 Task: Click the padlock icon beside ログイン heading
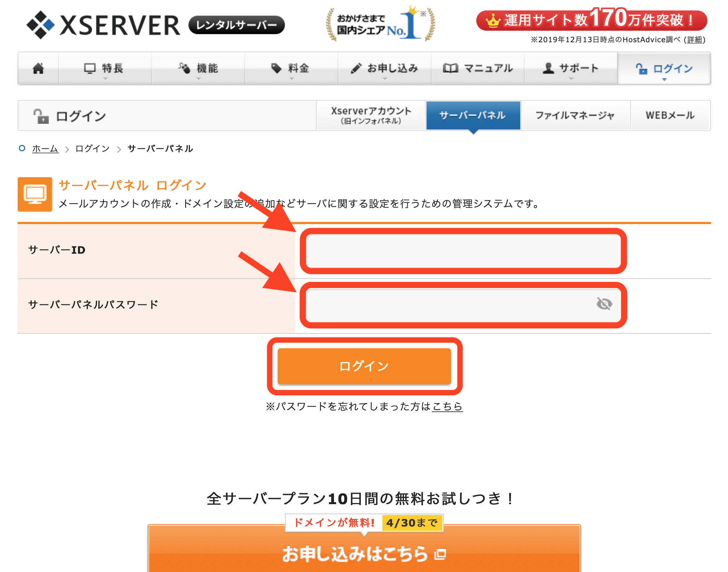41,116
